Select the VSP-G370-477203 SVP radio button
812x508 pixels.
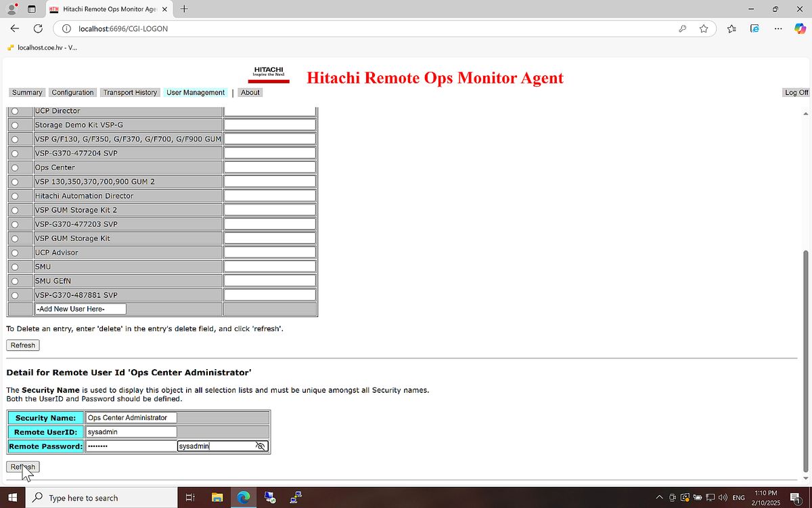pyautogui.click(x=15, y=224)
